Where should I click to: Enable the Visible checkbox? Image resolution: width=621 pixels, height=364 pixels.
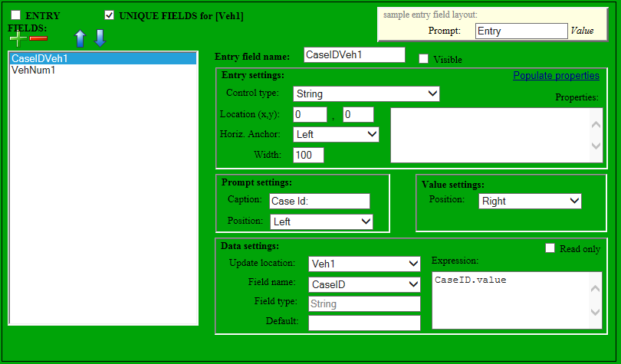[423, 59]
